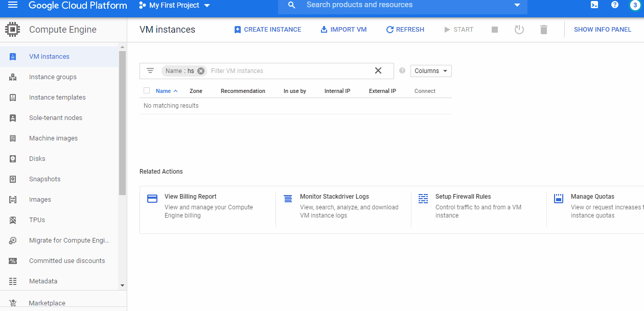
Task: Click the Images sidebar icon
Action: [13, 200]
